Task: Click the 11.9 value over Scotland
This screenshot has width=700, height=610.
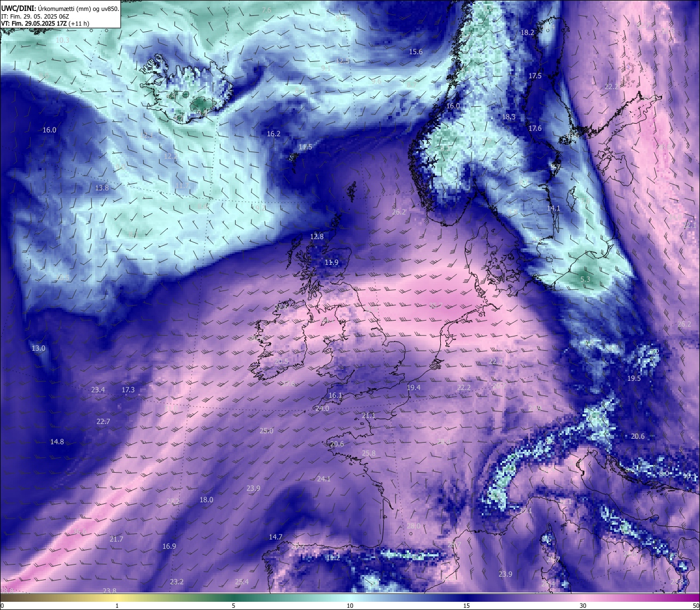Action: click(x=331, y=263)
